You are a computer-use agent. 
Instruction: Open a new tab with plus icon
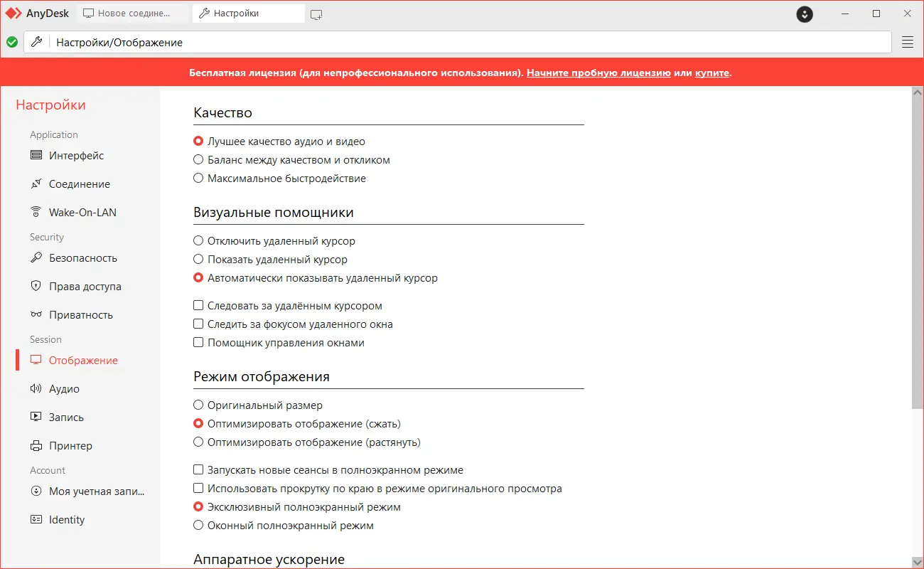pos(316,14)
